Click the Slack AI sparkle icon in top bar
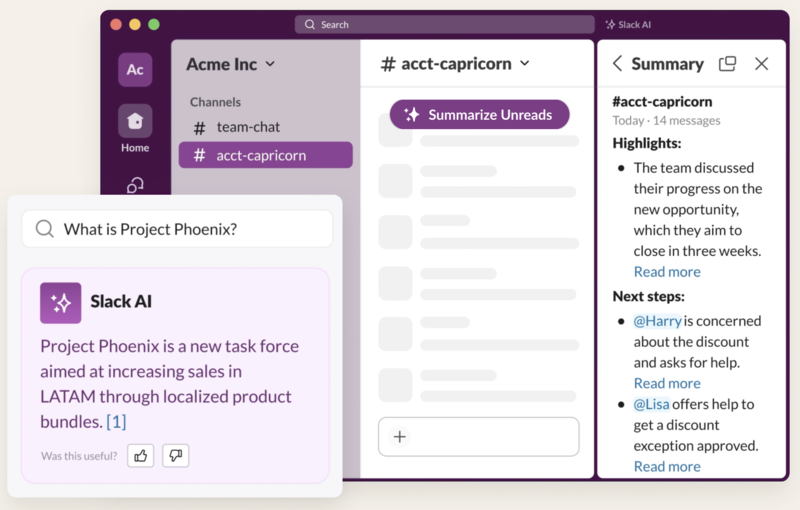800x510 pixels. 610,24
